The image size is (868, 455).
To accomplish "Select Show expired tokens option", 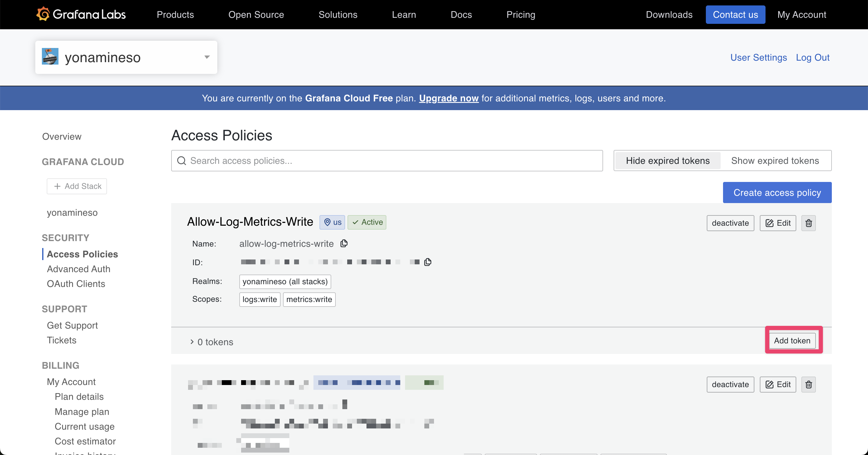I will (x=775, y=161).
